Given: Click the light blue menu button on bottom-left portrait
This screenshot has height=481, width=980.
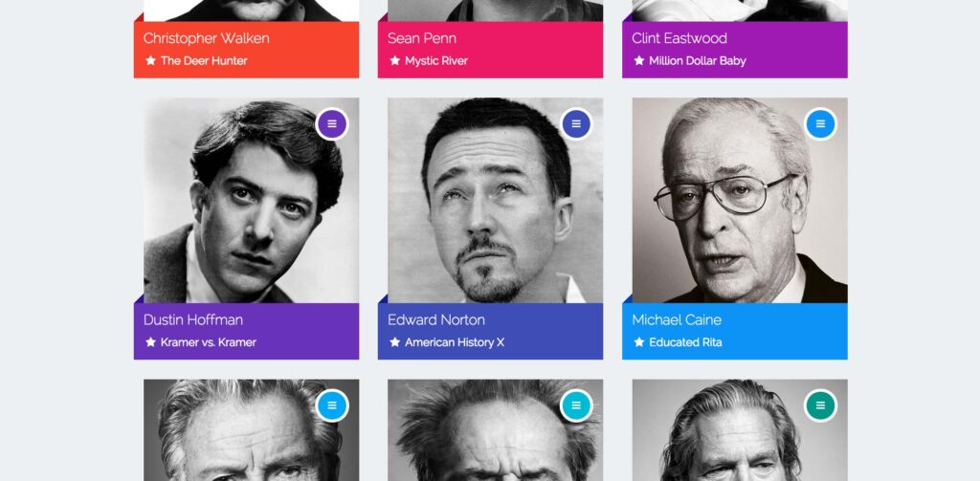Looking at the screenshot, I should [x=332, y=405].
